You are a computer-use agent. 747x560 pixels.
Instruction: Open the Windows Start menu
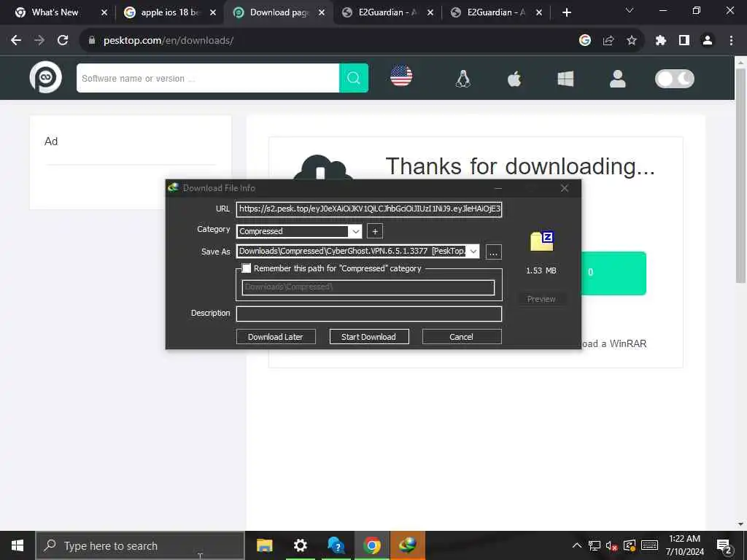click(18, 545)
